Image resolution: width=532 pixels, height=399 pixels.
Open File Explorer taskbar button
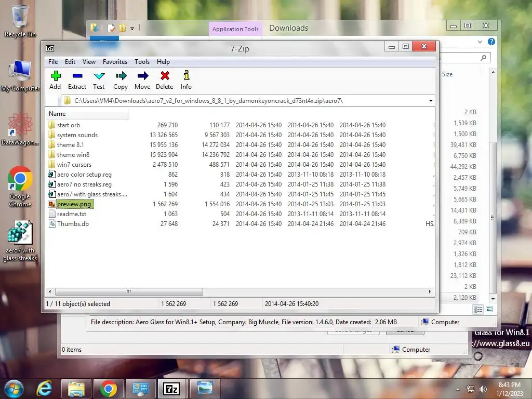(x=76, y=389)
